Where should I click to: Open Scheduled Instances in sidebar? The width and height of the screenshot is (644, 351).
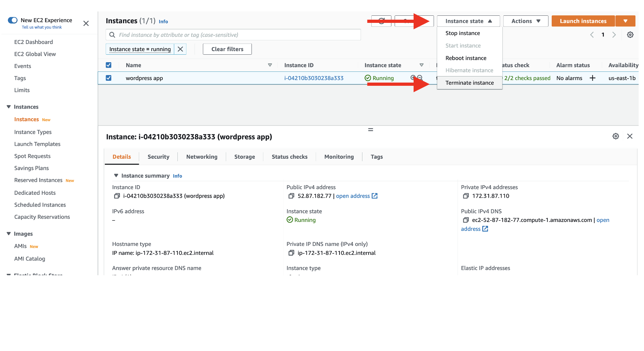(x=40, y=205)
